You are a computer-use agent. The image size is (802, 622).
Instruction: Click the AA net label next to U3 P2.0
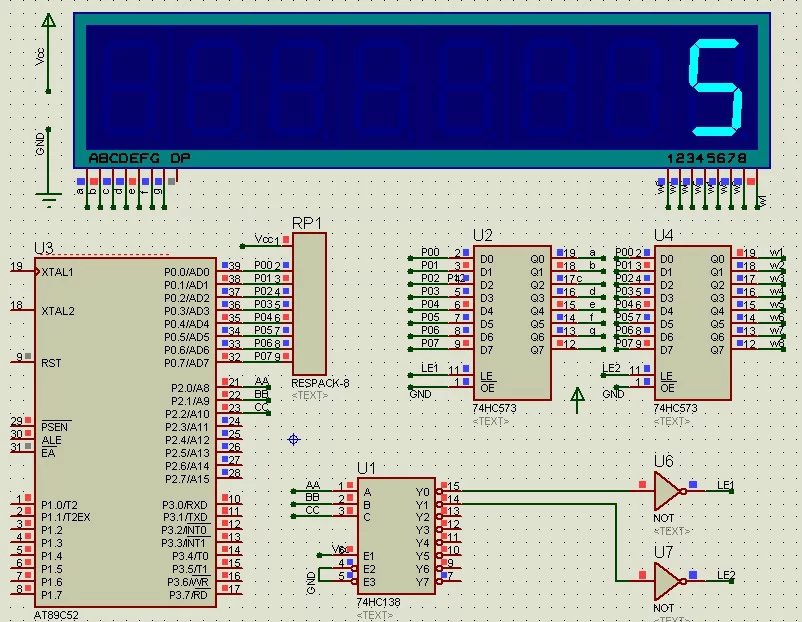[262, 381]
